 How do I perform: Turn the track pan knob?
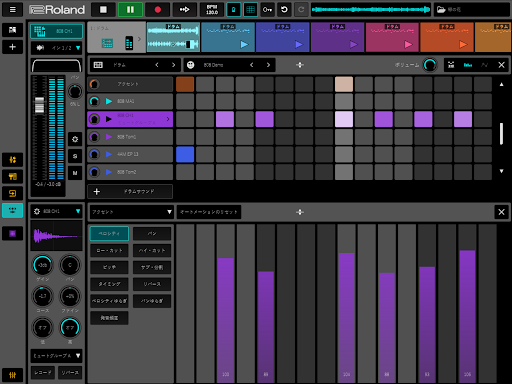click(x=75, y=91)
